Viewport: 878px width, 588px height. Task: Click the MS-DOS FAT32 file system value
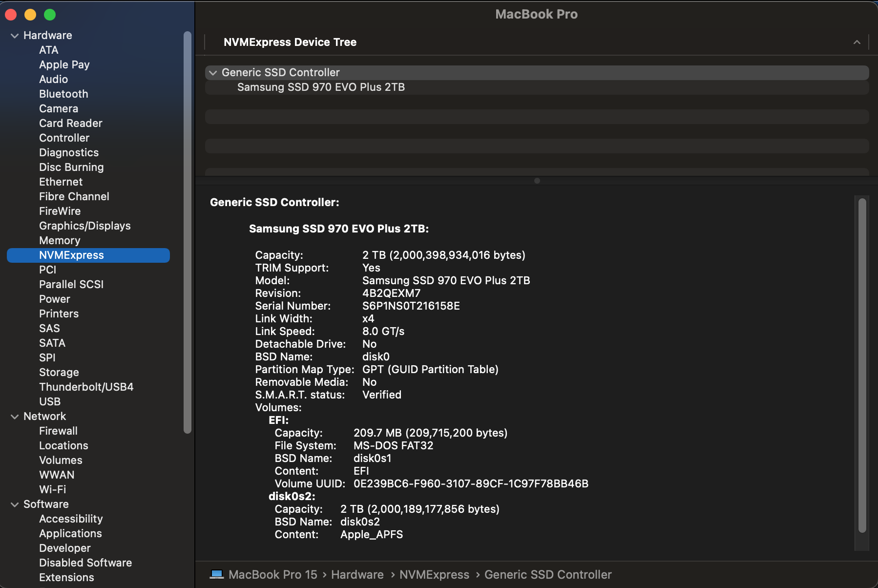pyautogui.click(x=394, y=446)
